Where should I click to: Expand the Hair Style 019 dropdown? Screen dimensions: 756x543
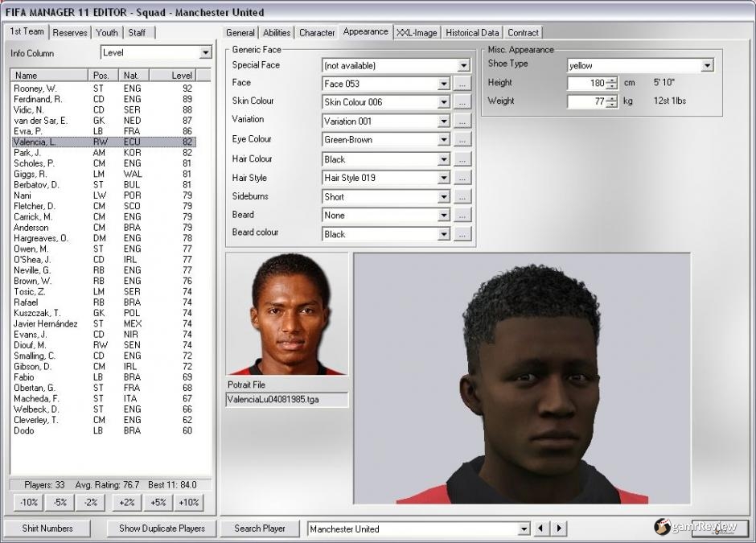(444, 178)
